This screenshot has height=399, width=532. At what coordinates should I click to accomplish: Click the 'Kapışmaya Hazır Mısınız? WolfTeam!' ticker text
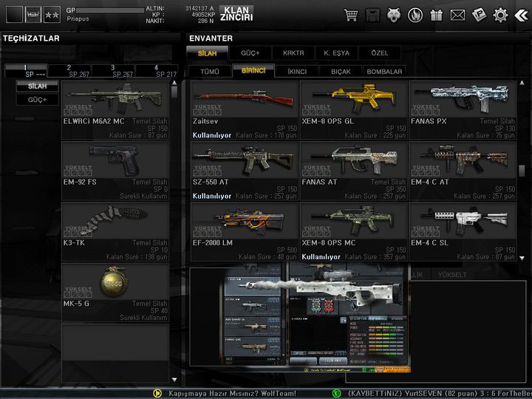[x=233, y=393]
